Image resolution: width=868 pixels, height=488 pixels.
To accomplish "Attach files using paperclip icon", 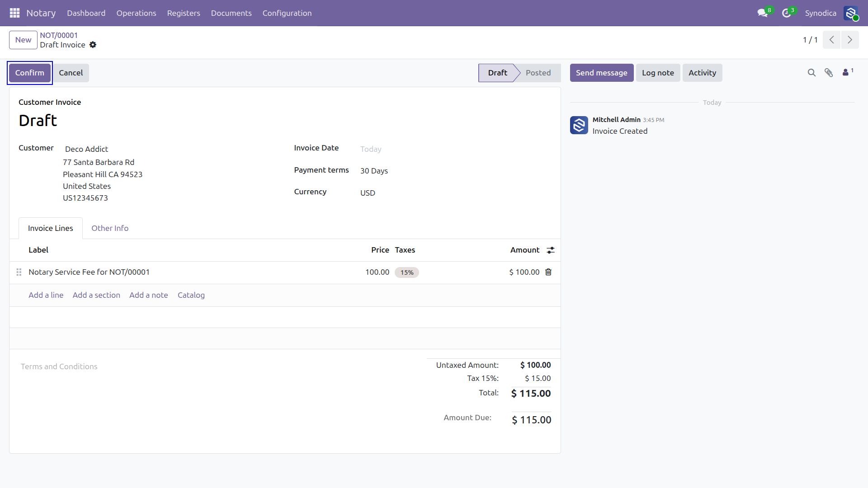I will click(x=829, y=73).
